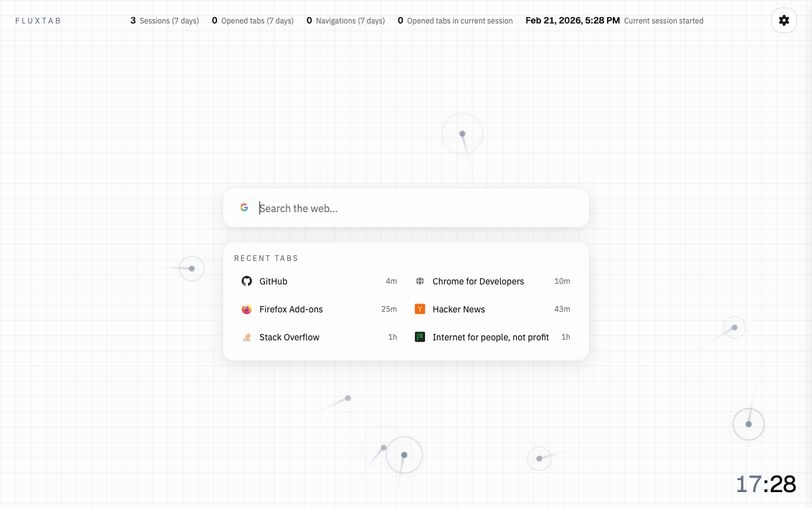Image resolution: width=812 pixels, height=508 pixels.
Task: Click the Firefox Add-ons favicon
Action: tap(246, 309)
